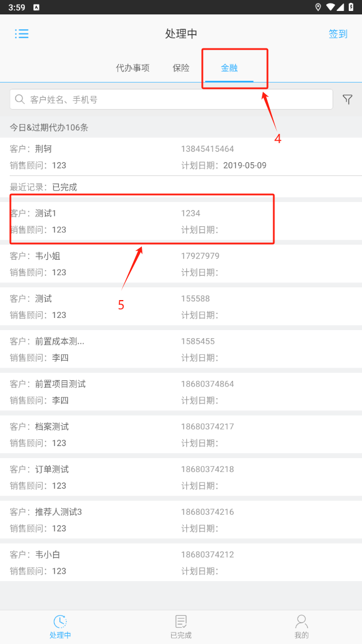Tap the 签到 check-in link

[x=338, y=34]
